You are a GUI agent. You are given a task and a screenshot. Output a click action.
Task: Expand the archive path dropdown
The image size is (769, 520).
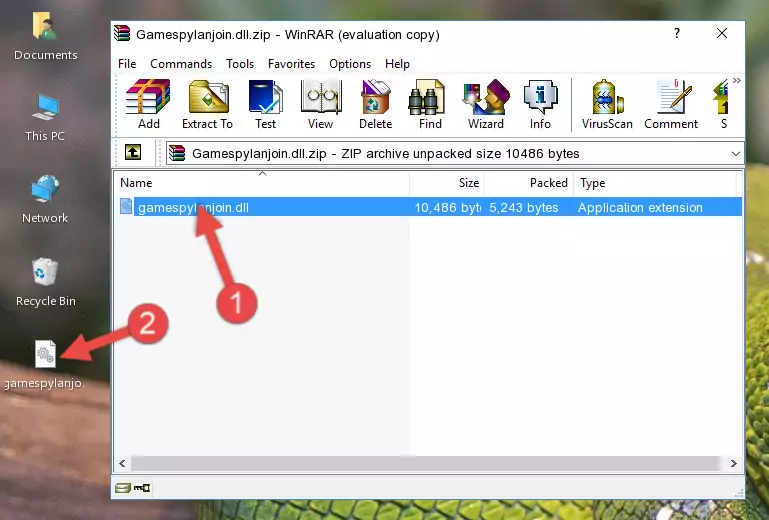[x=735, y=154]
